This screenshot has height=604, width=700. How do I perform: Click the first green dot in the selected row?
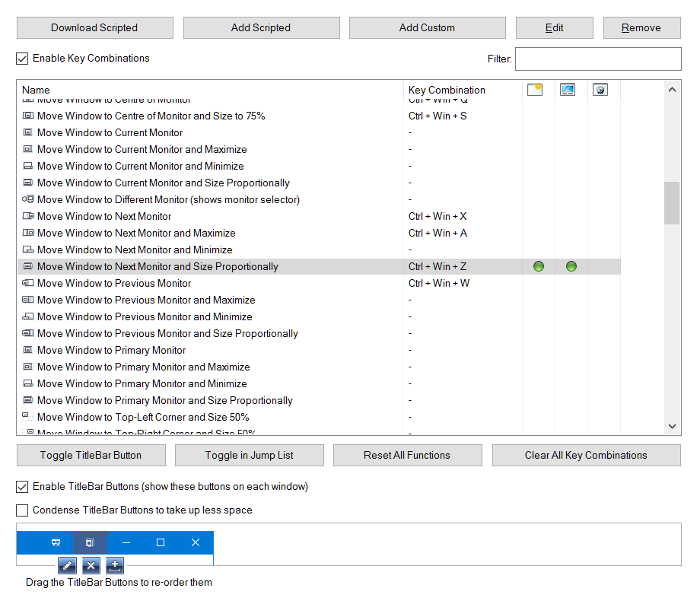[539, 266]
